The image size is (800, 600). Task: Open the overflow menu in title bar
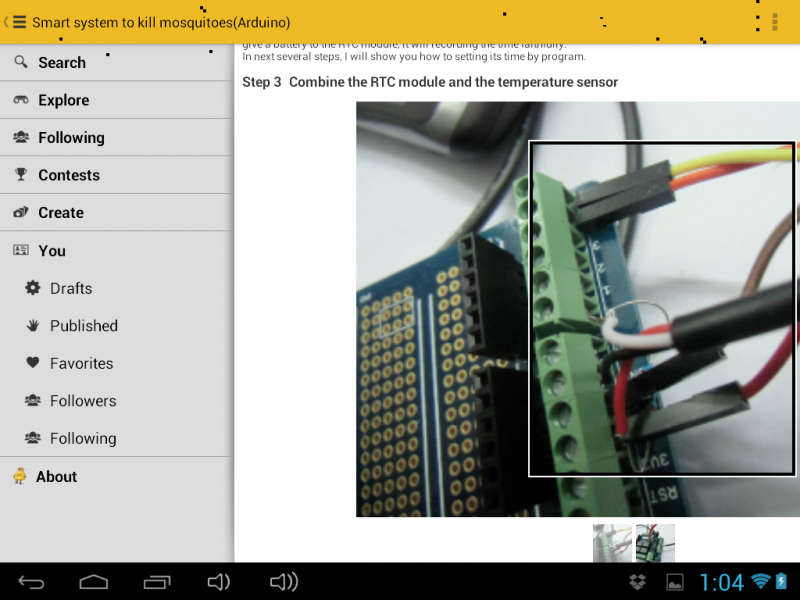point(775,22)
